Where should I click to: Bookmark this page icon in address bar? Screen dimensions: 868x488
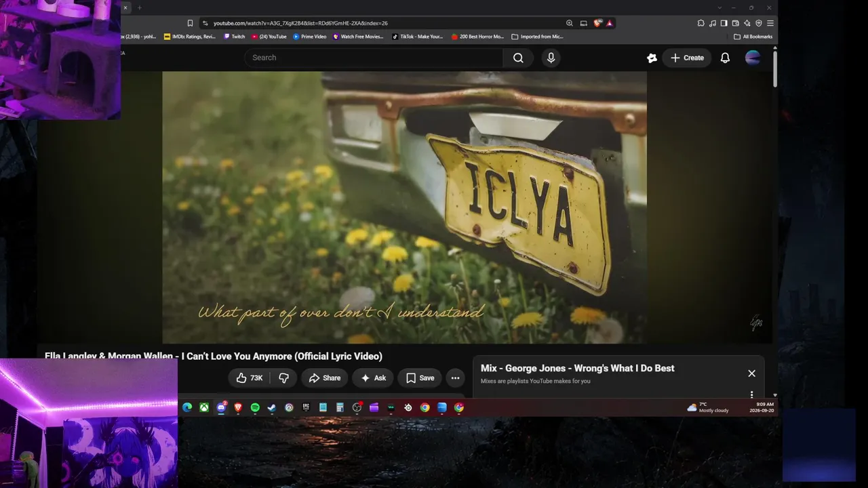(x=190, y=23)
